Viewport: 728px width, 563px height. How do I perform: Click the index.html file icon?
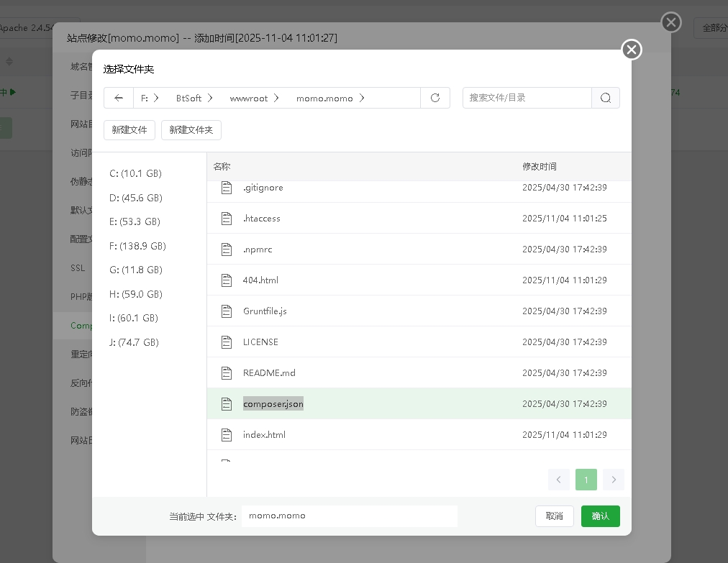coord(227,434)
